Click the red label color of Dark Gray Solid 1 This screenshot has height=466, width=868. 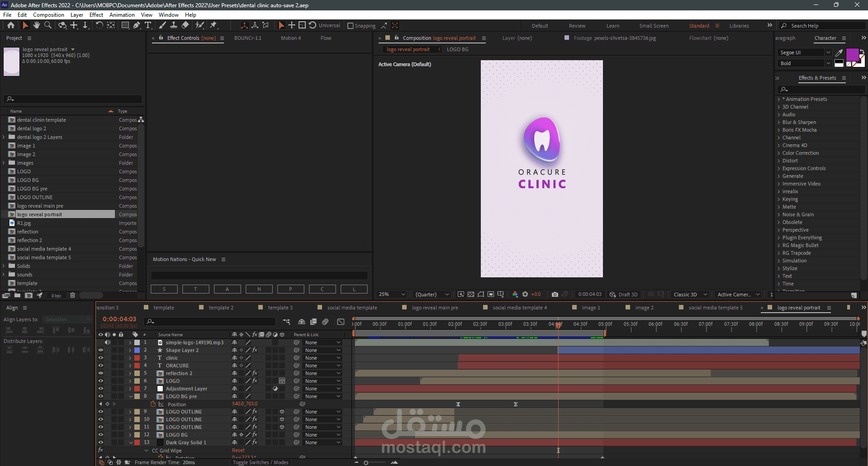pos(137,442)
